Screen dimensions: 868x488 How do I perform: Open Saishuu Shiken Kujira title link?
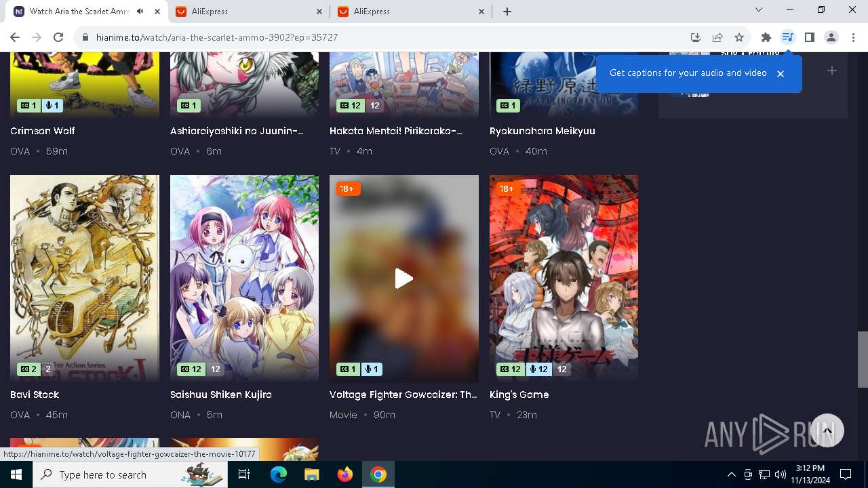point(221,394)
